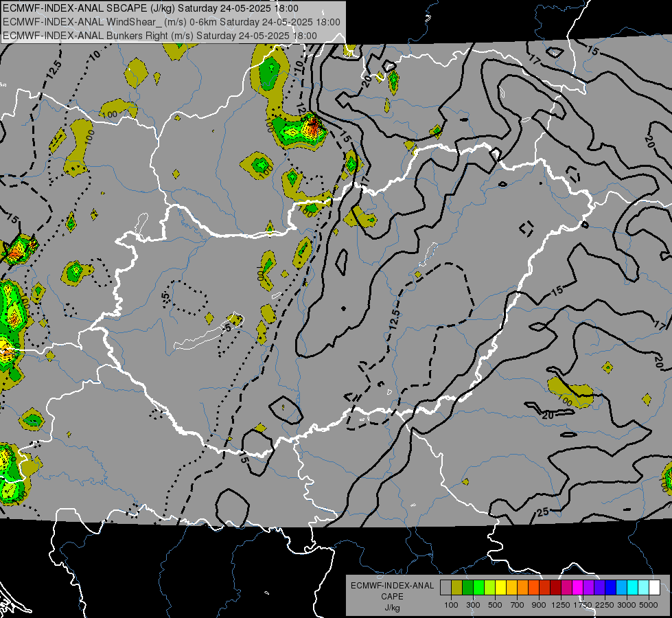Select the cyan swatch after legend 3000
Screen dimensions: 672x618
click(632, 587)
